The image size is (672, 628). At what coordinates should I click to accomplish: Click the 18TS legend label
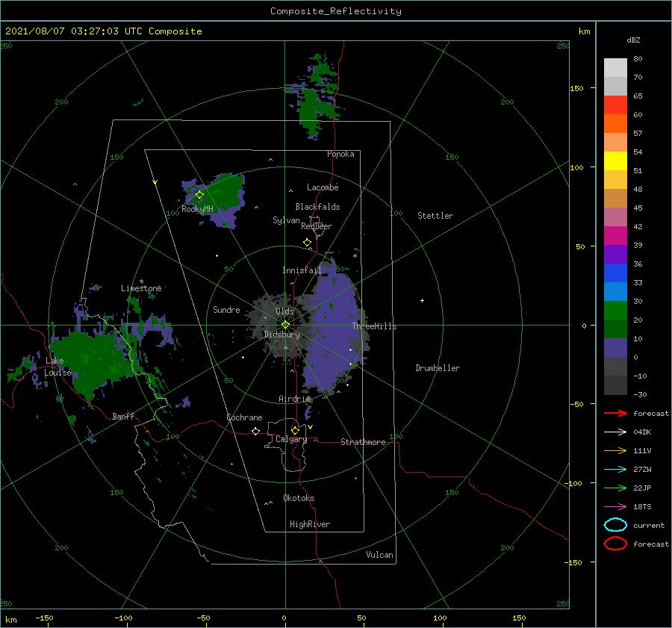[642, 507]
